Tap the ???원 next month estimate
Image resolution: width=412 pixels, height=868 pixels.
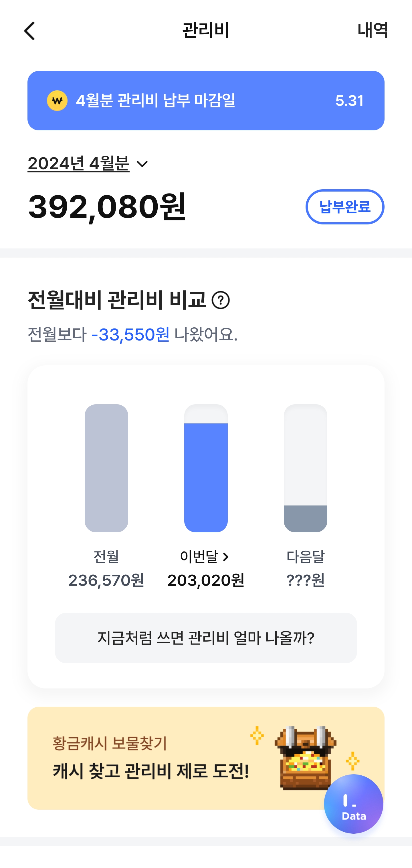305,580
